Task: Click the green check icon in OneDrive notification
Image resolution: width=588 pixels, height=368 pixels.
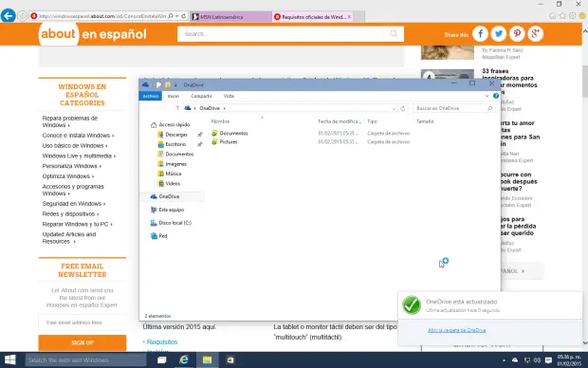Action: tap(412, 305)
